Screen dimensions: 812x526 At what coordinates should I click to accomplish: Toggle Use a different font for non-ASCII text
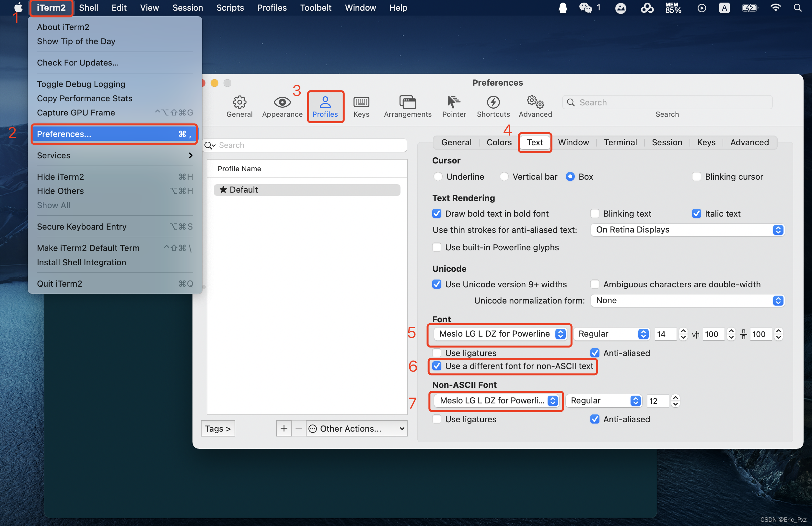pyautogui.click(x=437, y=366)
